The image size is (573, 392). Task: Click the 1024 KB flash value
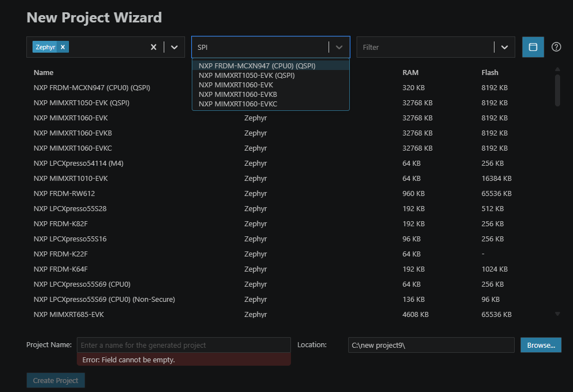[495, 269]
